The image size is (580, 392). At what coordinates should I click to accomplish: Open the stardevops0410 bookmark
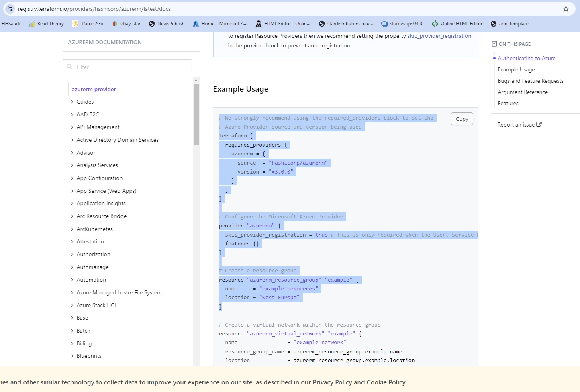click(x=402, y=24)
